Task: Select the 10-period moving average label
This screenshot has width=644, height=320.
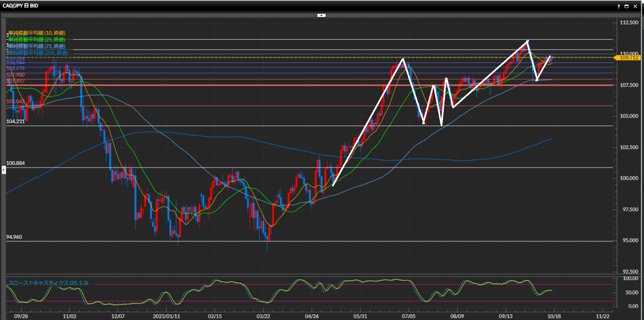Action: 37,33
